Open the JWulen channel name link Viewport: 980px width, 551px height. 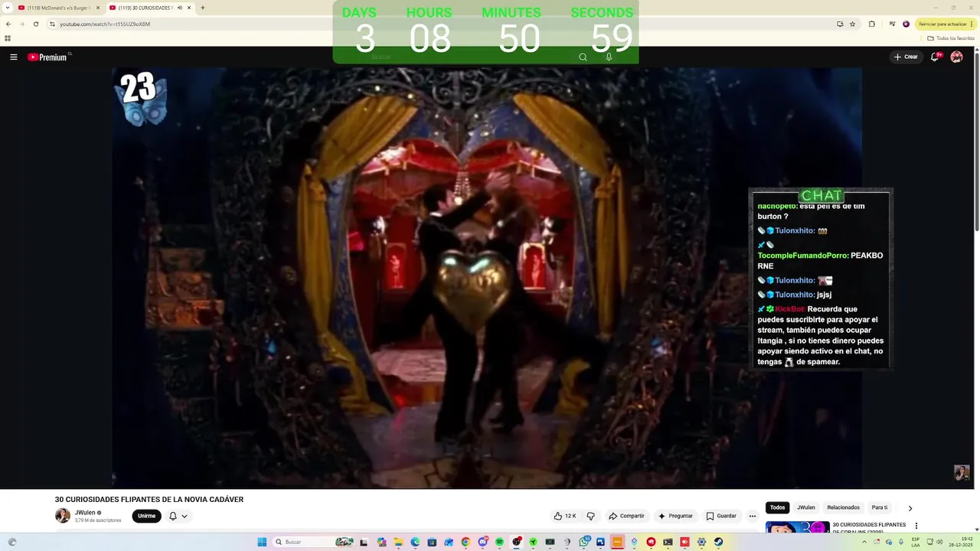coord(84,513)
